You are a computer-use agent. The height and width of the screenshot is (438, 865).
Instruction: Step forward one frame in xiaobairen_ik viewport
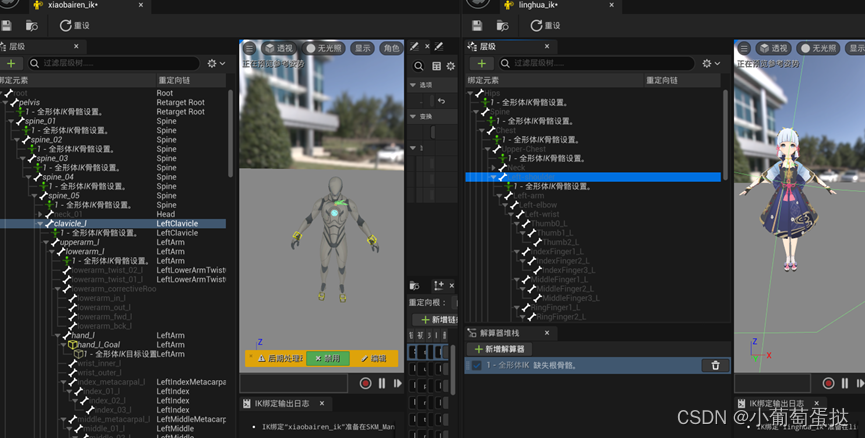[398, 383]
